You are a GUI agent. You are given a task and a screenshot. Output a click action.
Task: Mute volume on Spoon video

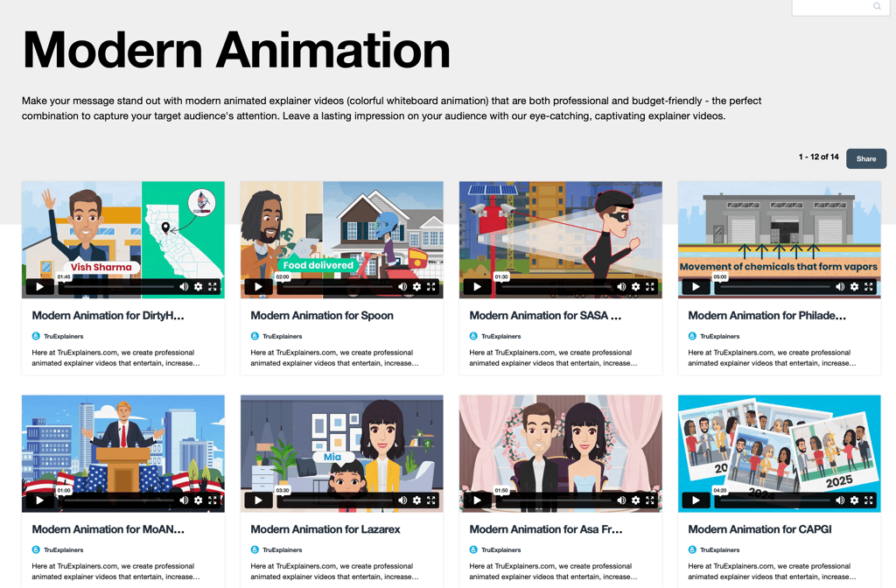[402, 287]
